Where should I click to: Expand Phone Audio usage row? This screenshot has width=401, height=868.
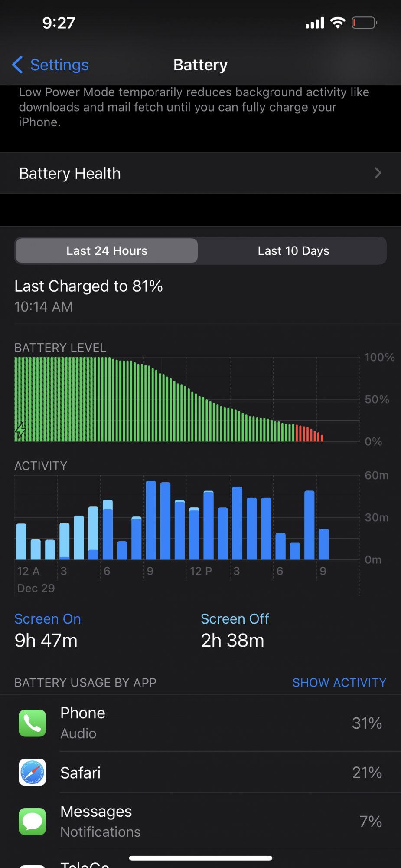click(200, 723)
